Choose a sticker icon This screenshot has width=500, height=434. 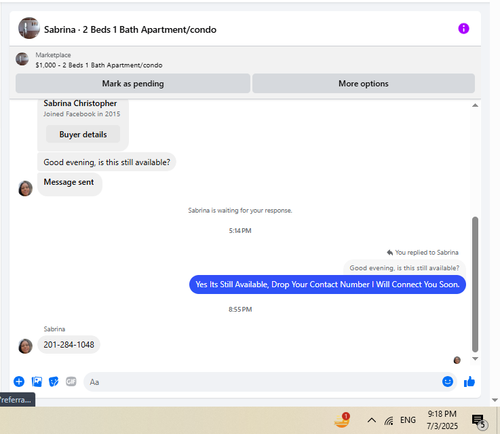[54, 381]
